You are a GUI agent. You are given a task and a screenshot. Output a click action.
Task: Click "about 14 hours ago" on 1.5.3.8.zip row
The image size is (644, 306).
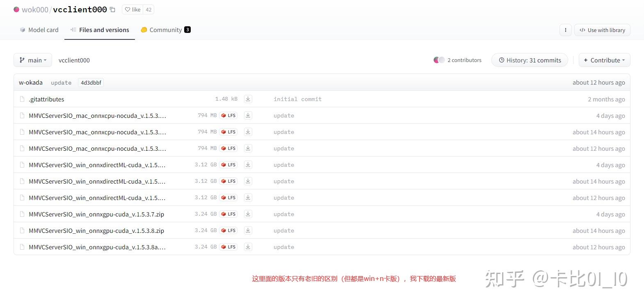tap(599, 230)
